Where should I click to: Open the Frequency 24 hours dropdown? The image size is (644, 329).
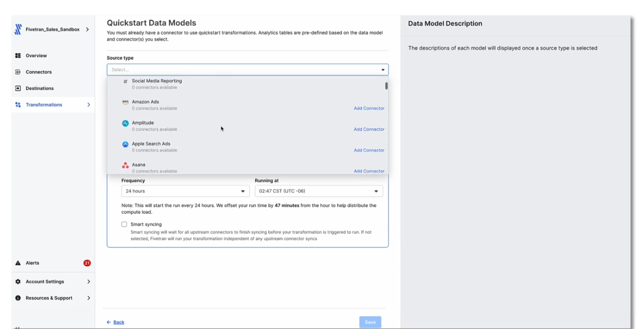tap(185, 191)
